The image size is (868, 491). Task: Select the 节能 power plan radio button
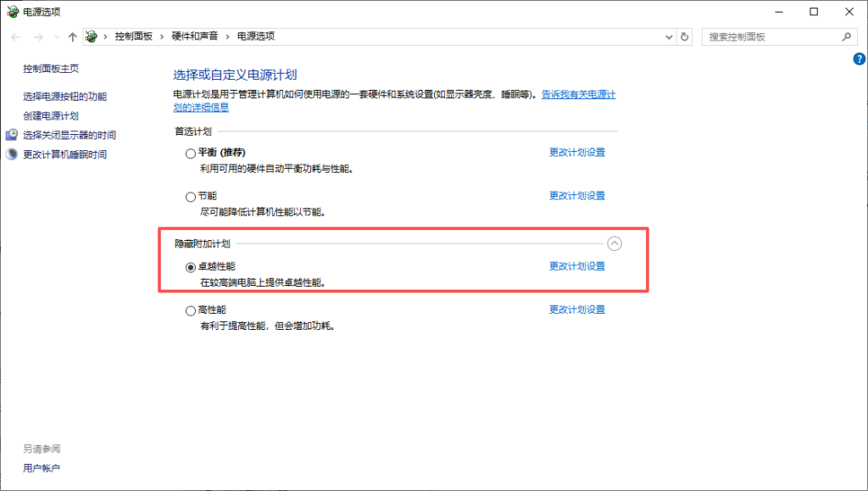[190, 197]
